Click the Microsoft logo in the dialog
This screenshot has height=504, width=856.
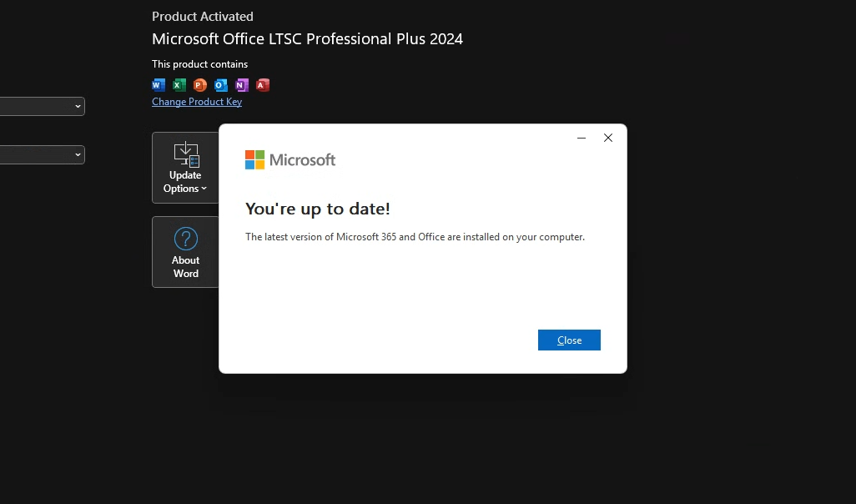click(x=254, y=159)
